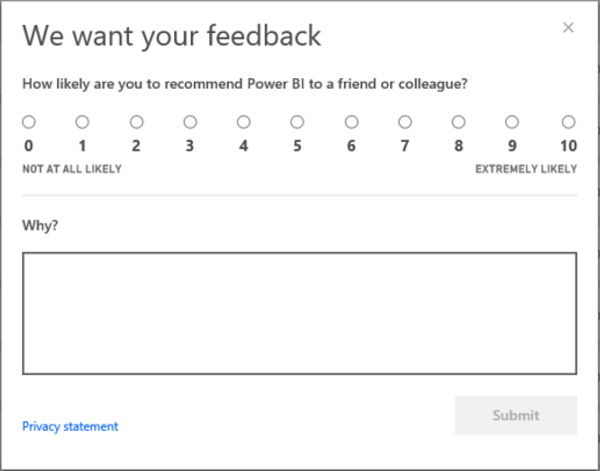This screenshot has height=471, width=600.
Task: Click inside the Why? text box
Action: click(299, 313)
